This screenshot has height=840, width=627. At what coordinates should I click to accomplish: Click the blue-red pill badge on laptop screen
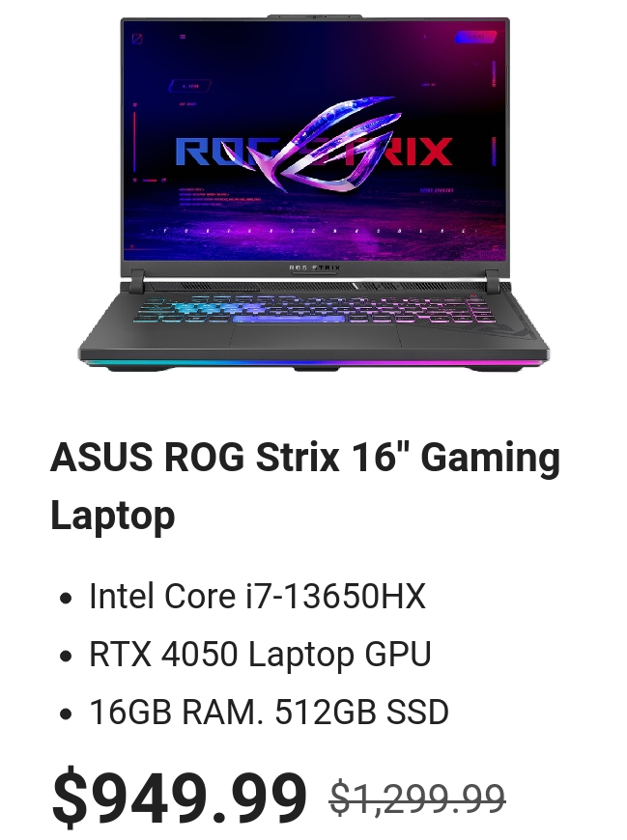click(x=476, y=37)
